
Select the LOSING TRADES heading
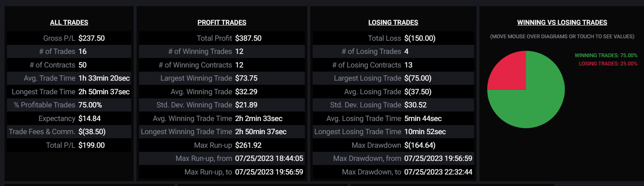coord(393,23)
